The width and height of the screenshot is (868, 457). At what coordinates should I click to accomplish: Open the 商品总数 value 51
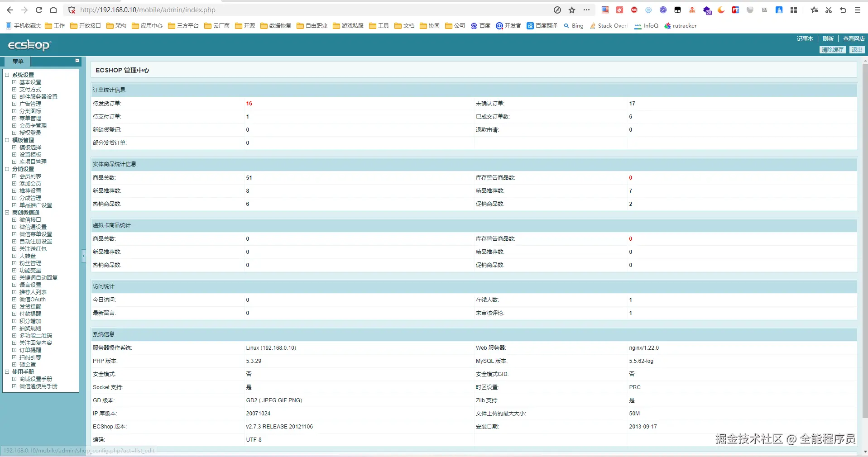point(249,178)
